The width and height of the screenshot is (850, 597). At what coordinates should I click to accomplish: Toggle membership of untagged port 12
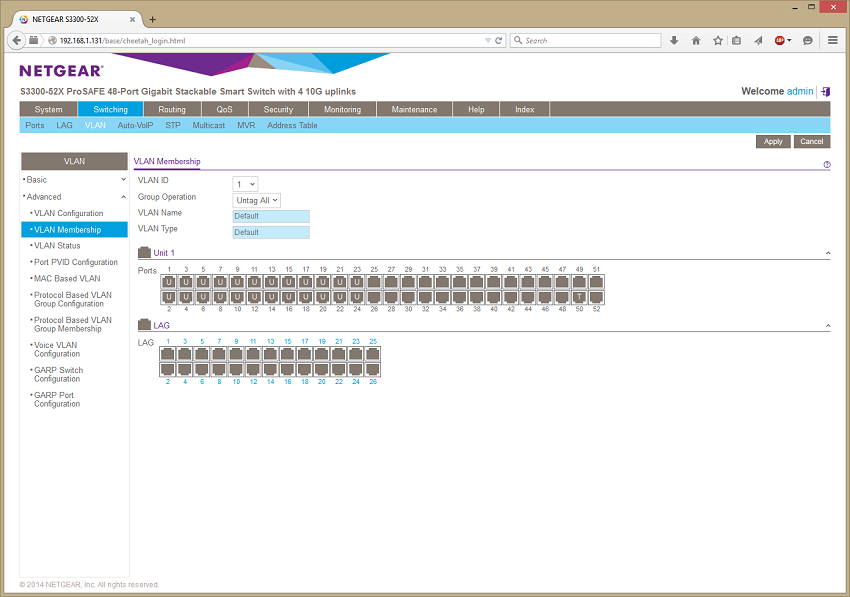pos(254,297)
